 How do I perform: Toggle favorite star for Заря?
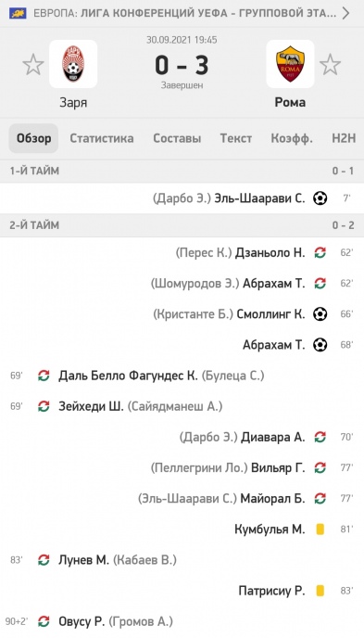point(33,65)
